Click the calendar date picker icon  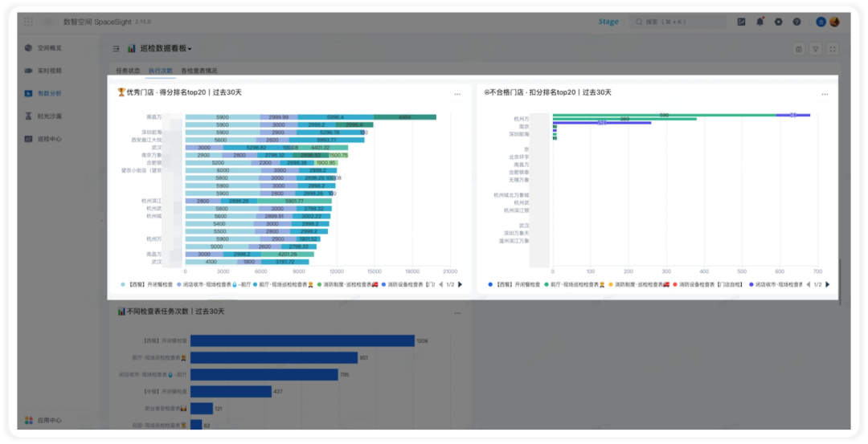pos(799,49)
